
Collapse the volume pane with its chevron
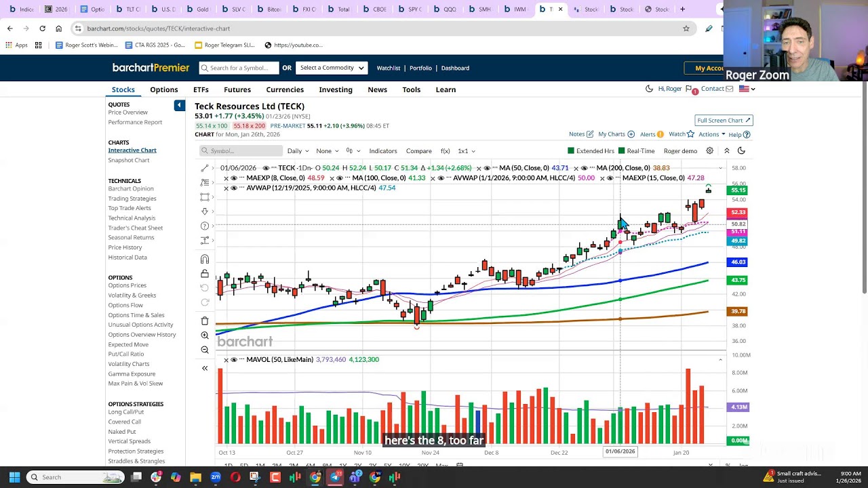720,360
